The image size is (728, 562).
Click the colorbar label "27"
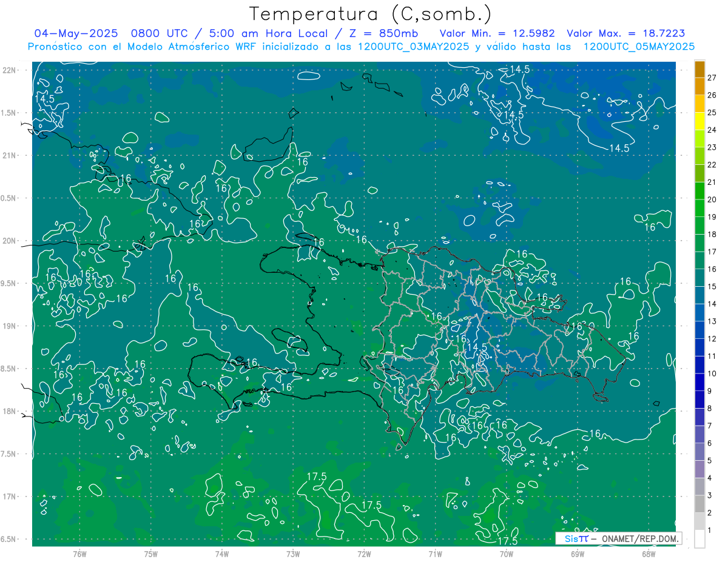[712, 77]
